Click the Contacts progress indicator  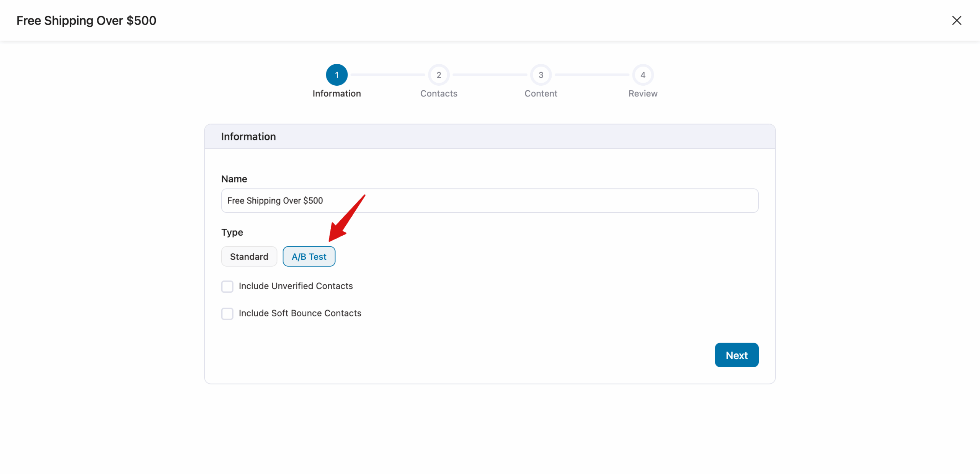(439, 75)
